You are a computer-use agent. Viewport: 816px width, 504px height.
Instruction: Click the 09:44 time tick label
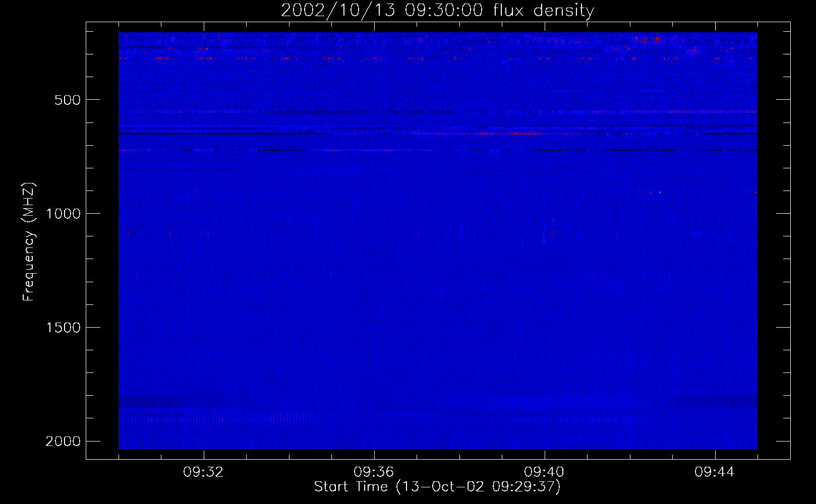(x=715, y=472)
